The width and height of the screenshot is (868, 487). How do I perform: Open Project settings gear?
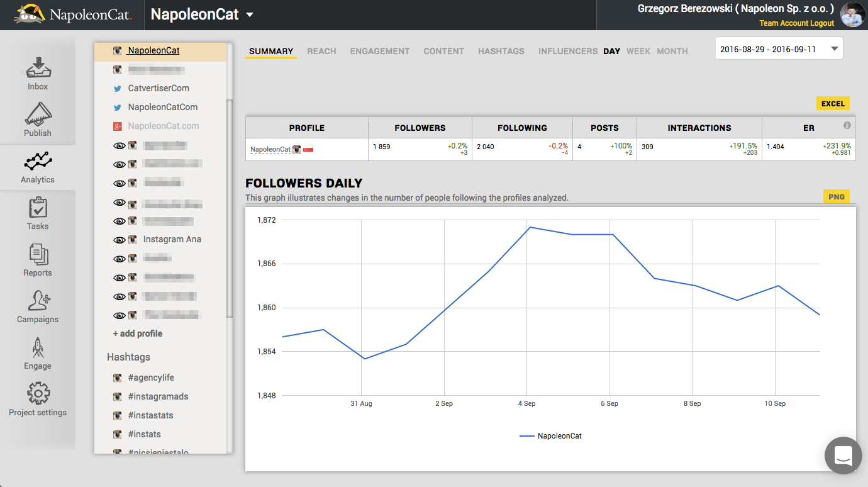click(38, 400)
